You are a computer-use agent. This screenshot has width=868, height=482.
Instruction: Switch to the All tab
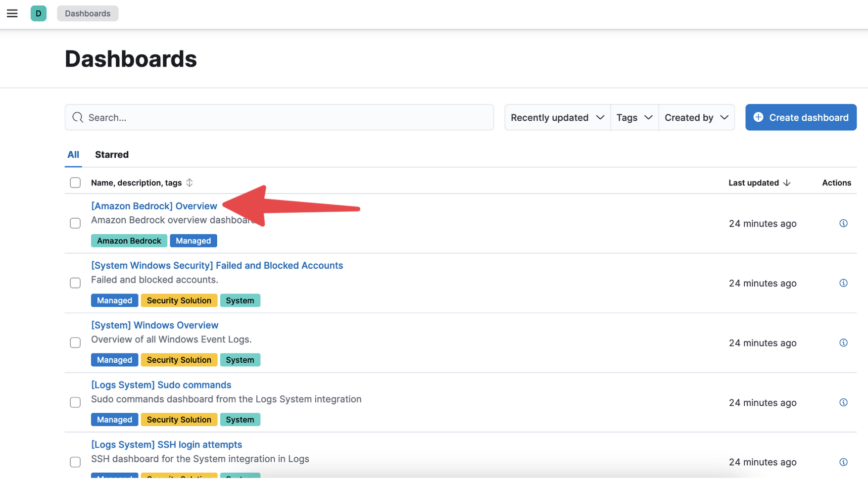73,154
